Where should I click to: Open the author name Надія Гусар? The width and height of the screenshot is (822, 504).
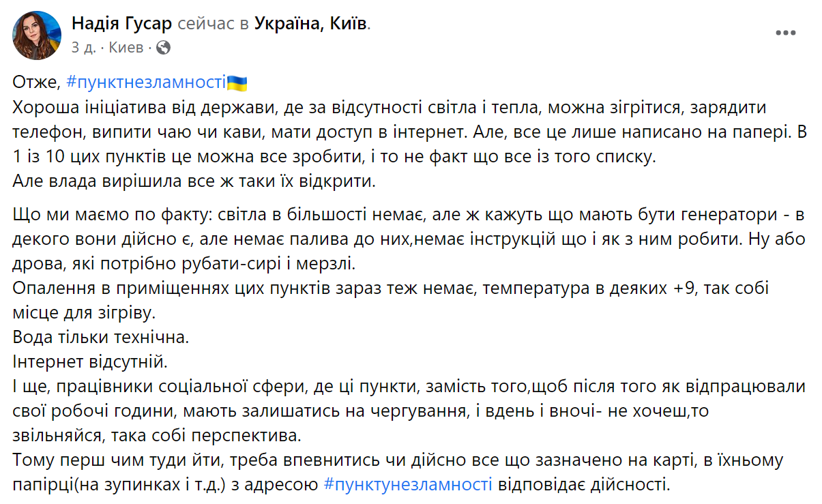click(x=121, y=24)
